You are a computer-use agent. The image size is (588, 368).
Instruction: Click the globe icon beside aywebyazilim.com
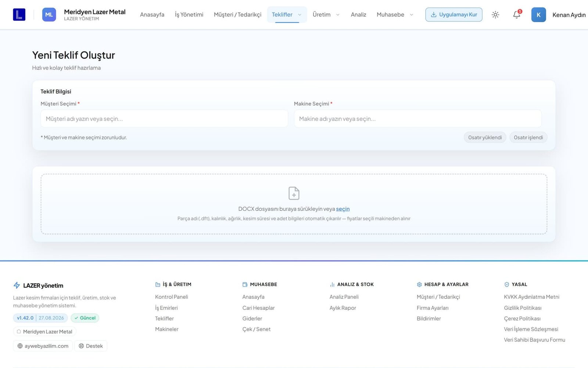click(x=20, y=346)
